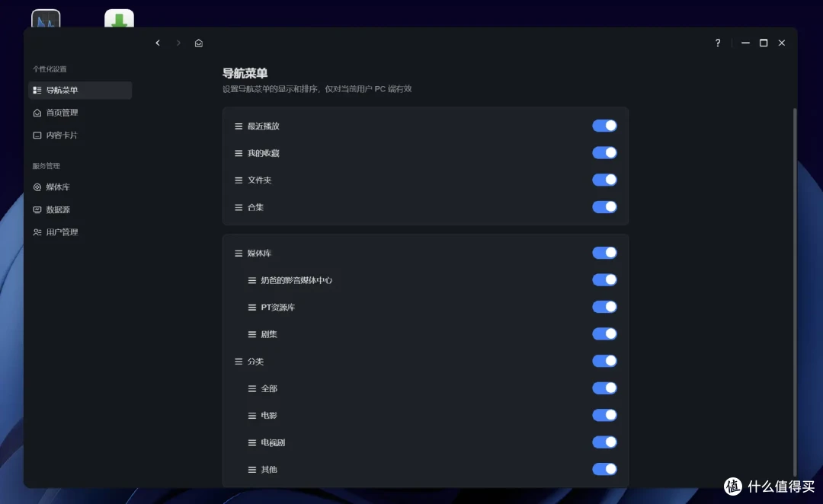Grab drag handle beside 文件夹
Viewport: 823px width, 504px height.
[x=239, y=180]
